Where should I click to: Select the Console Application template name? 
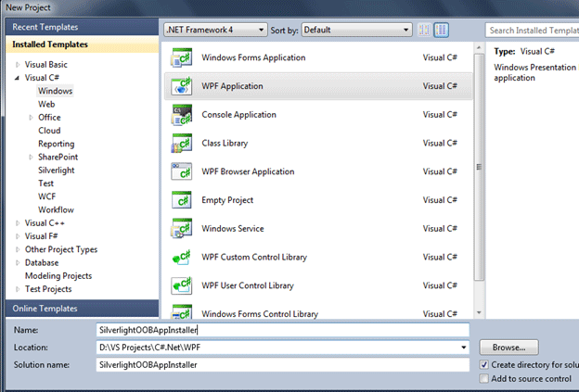[x=238, y=115]
